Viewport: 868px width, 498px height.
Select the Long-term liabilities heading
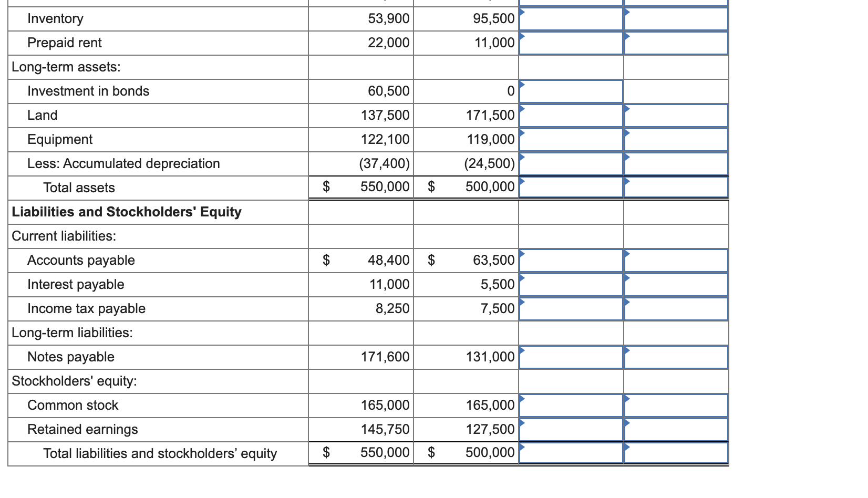73,333
